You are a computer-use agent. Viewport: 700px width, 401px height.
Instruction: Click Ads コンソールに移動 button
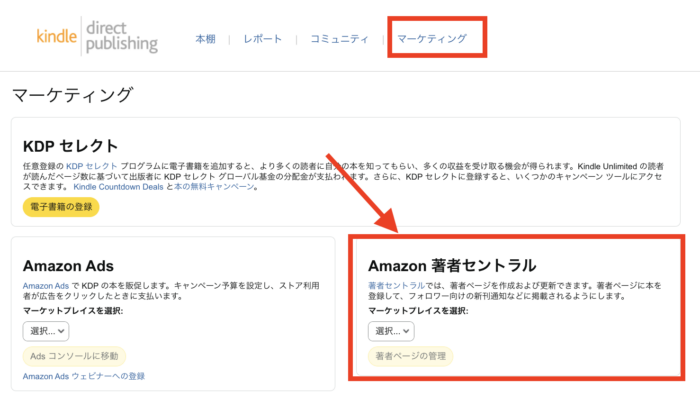[x=74, y=356]
